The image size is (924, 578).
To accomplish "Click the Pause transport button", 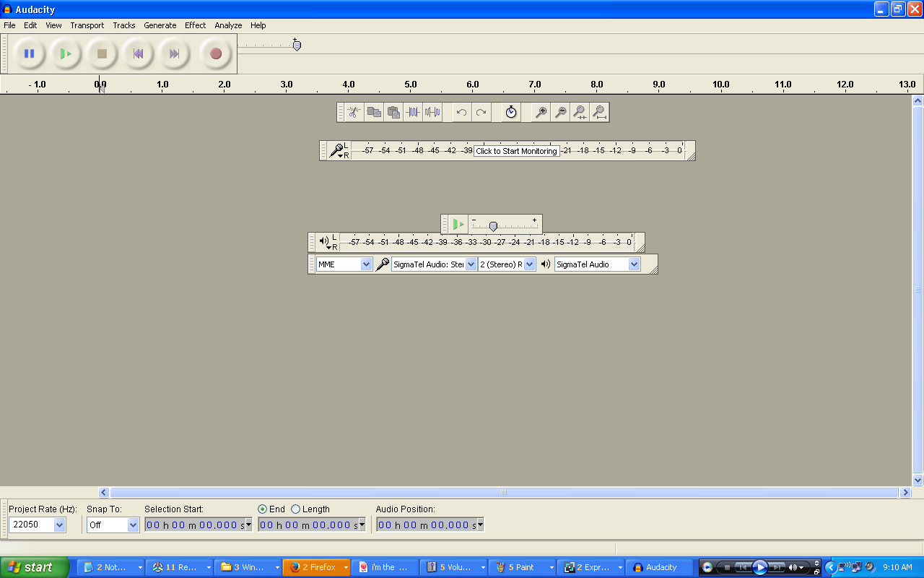I will 29,53.
